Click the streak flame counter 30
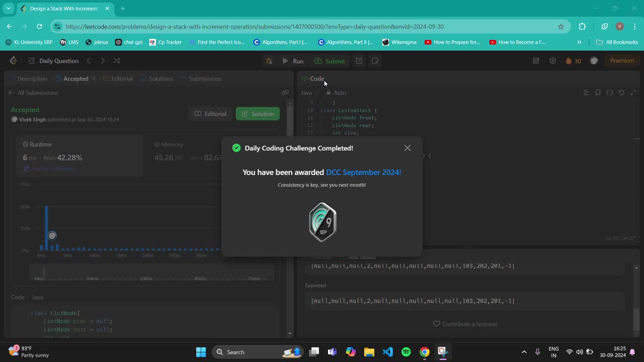 tap(573, 61)
